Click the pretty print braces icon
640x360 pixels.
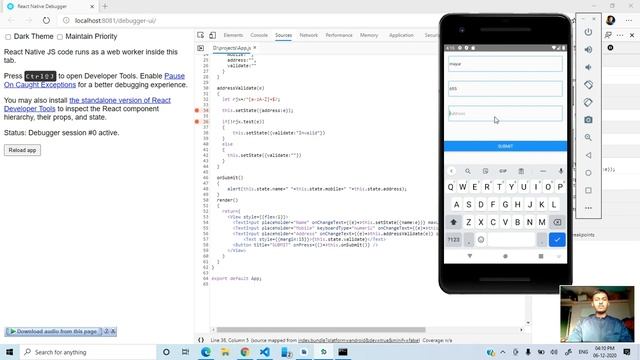coord(201,340)
